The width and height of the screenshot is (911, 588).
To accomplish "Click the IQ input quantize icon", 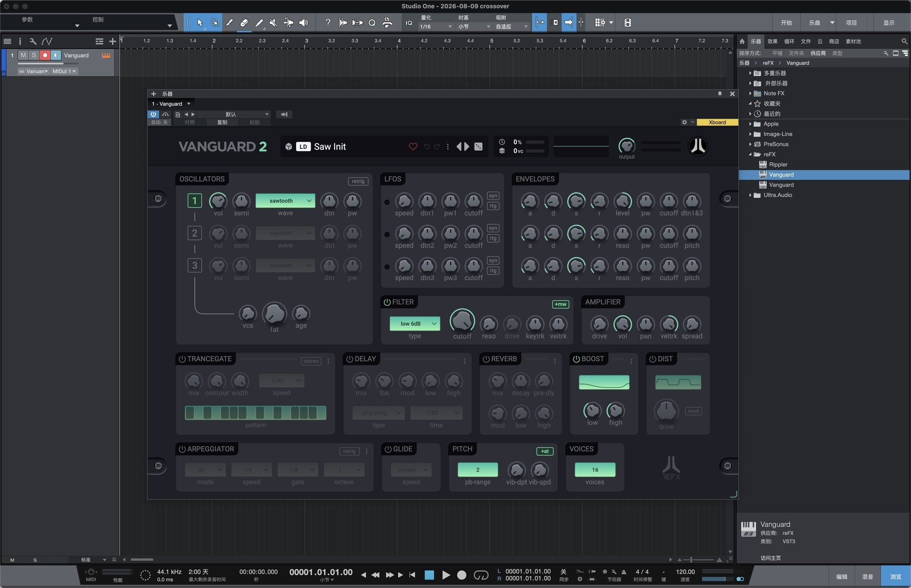I will (x=409, y=23).
